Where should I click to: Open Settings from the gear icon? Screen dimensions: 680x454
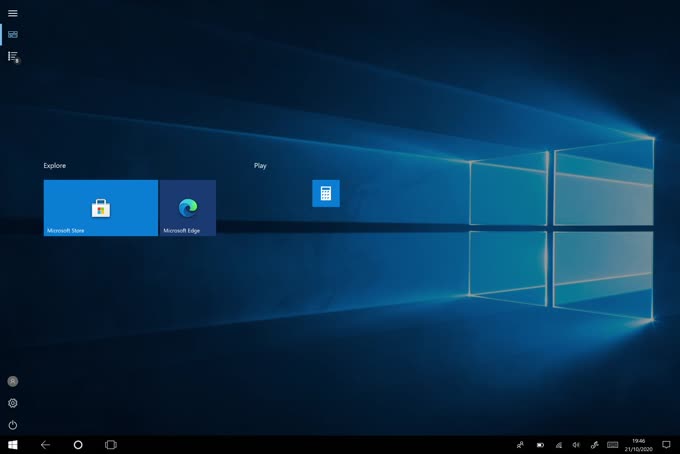click(13, 403)
